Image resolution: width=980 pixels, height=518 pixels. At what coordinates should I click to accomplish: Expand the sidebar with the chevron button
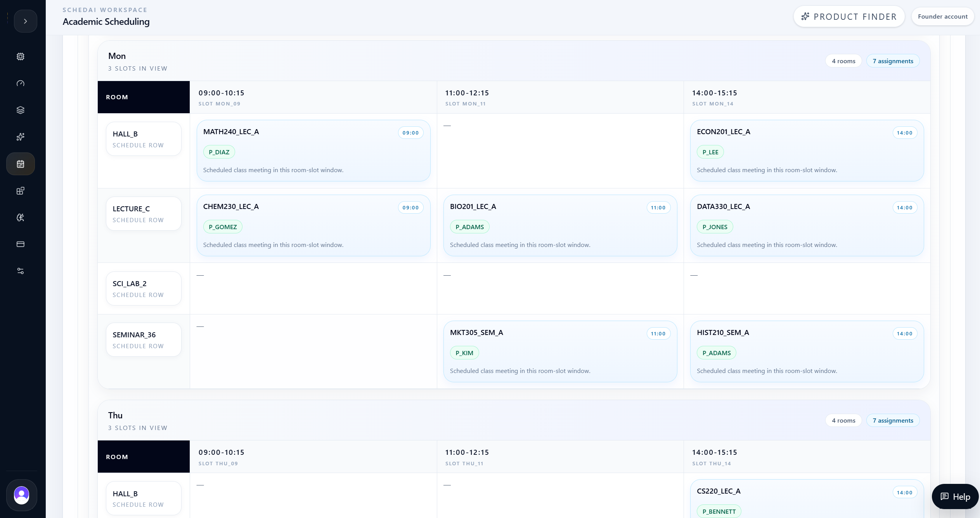click(25, 21)
